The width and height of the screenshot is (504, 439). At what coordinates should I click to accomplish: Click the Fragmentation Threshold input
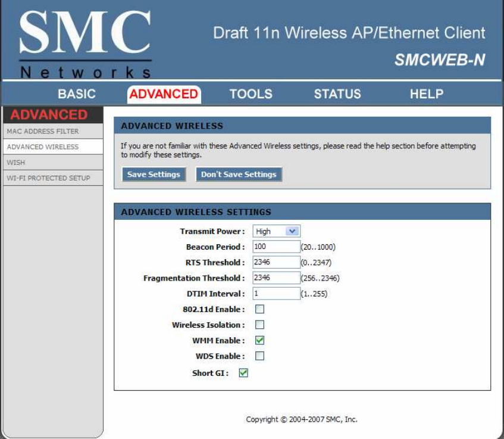[277, 278]
